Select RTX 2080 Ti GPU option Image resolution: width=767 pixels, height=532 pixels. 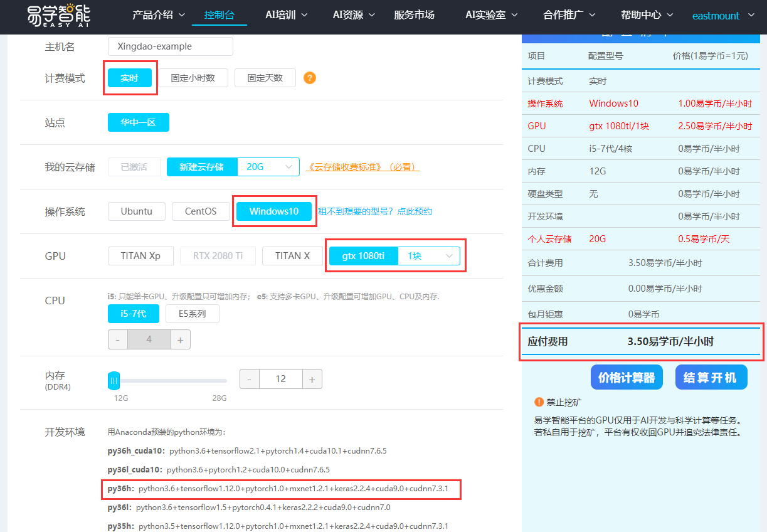218,256
